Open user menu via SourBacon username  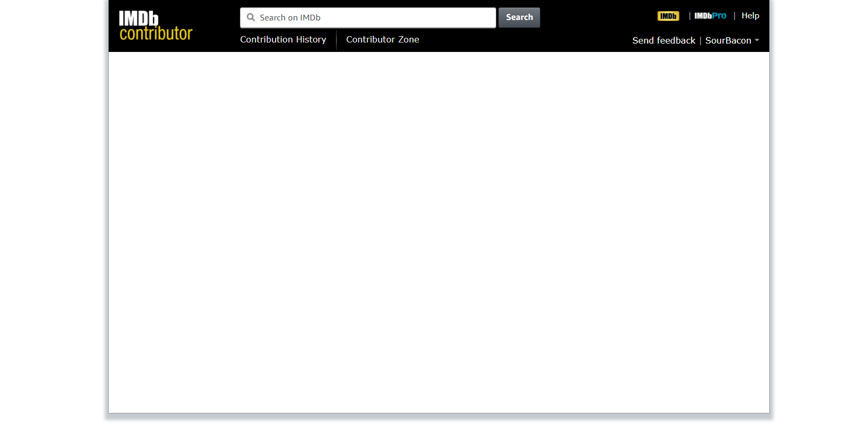coord(728,40)
